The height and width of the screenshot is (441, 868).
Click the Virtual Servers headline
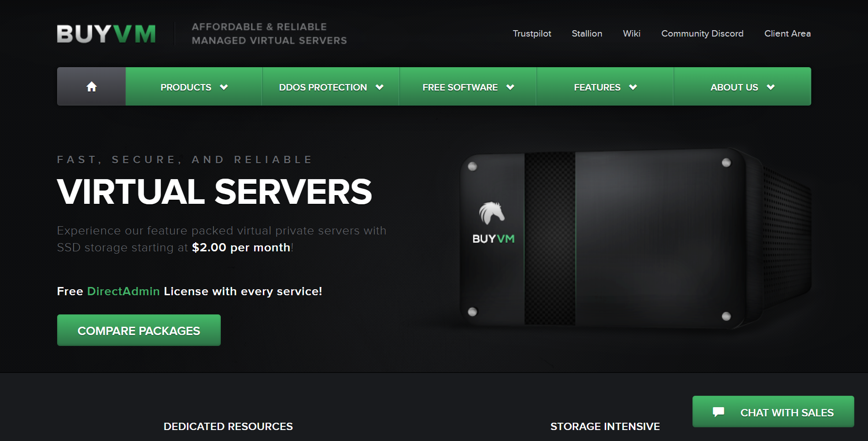[214, 191]
